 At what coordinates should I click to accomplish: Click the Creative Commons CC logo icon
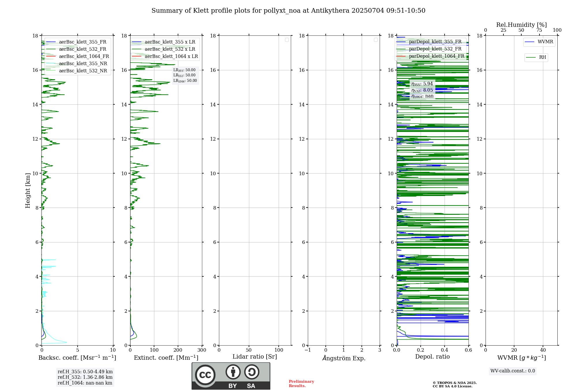pos(205,375)
